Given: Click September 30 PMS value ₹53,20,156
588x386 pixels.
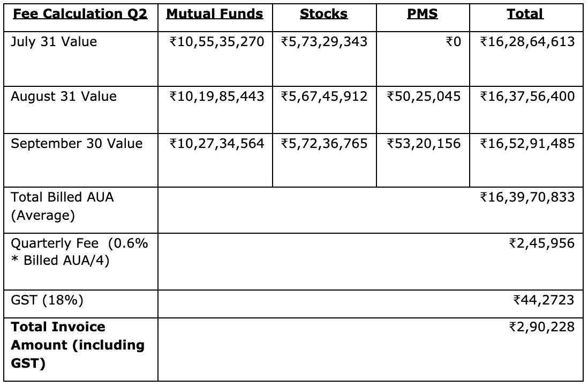Looking at the screenshot, I should [423, 144].
